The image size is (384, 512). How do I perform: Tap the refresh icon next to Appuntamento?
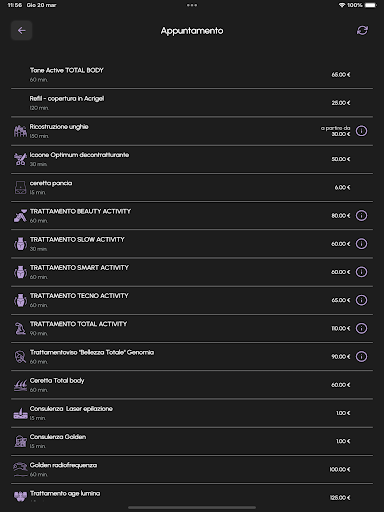click(362, 30)
